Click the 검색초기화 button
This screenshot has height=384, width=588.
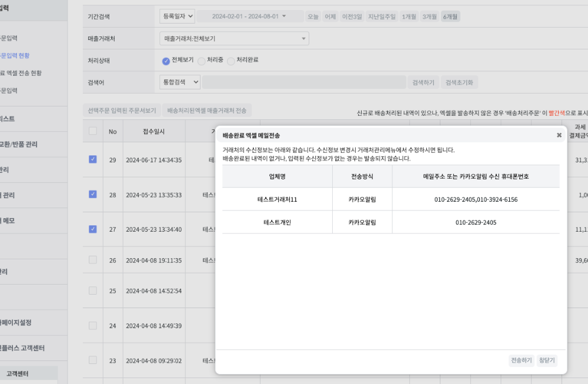tap(459, 82)
